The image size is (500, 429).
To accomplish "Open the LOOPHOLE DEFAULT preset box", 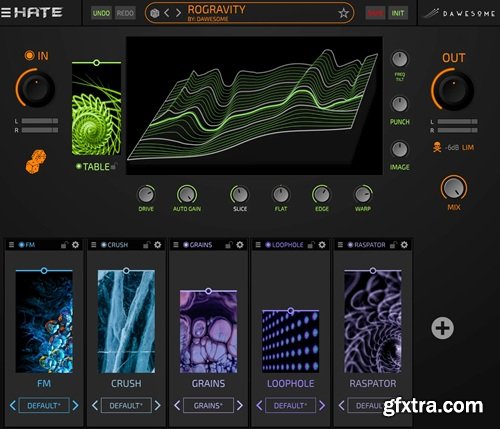I will pos(290,406).
